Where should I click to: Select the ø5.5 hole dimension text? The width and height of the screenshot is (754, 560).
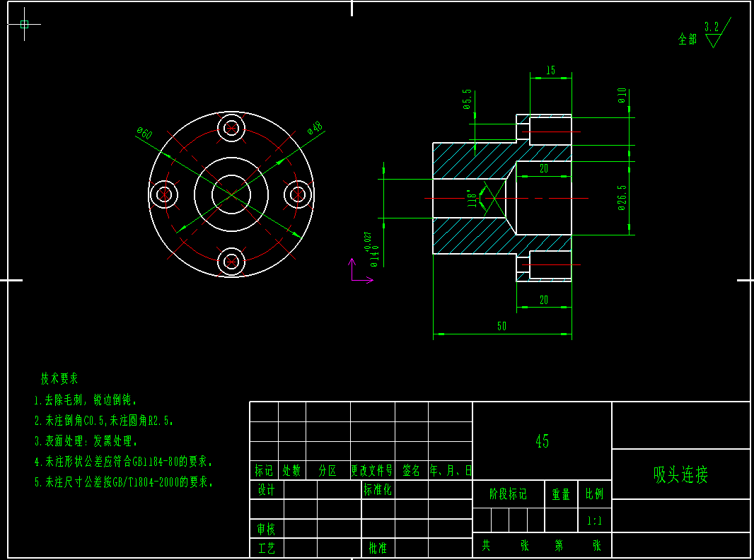pyautogui.click(x=467, y=99)
